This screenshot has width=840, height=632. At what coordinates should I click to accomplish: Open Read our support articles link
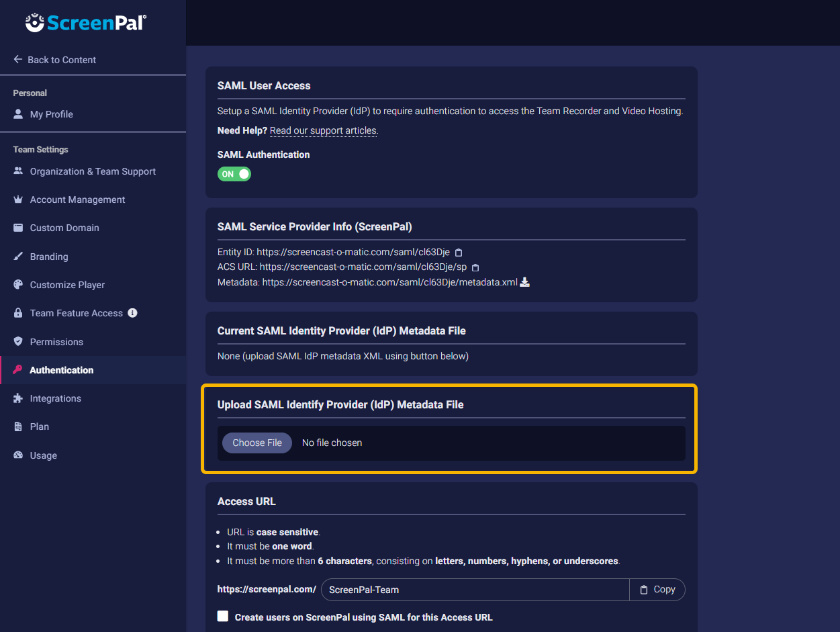(x=324, y=130)
